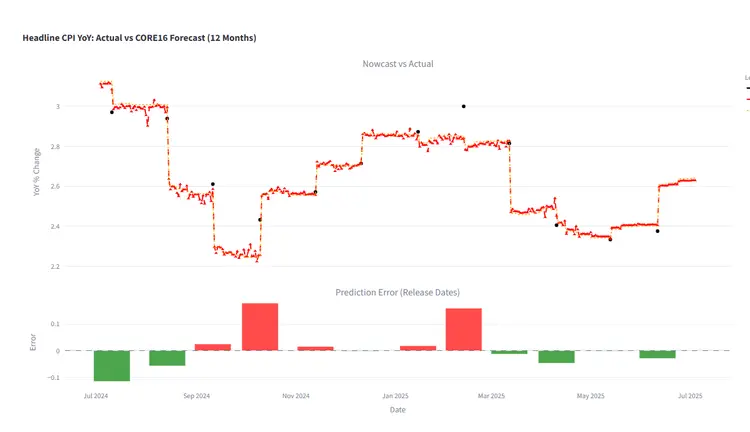Toggle the yellow dotted legend entry
Screen dimensions: 750x432
coord(747,110)
